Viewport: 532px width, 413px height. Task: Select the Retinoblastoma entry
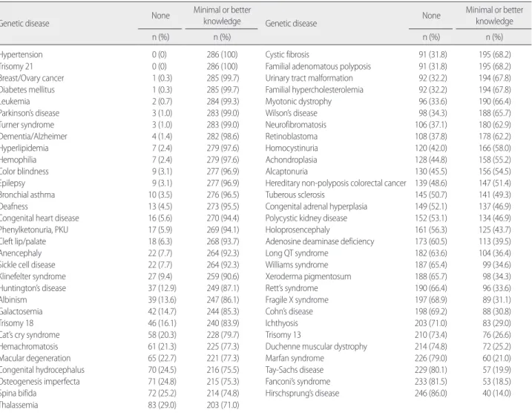pyautogui.click(x=291, y=136)
